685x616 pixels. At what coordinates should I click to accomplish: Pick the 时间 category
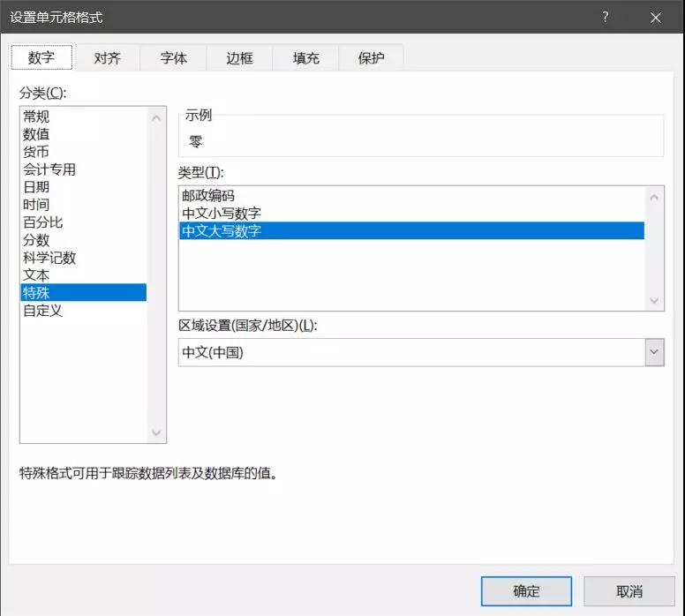point(83,205)
